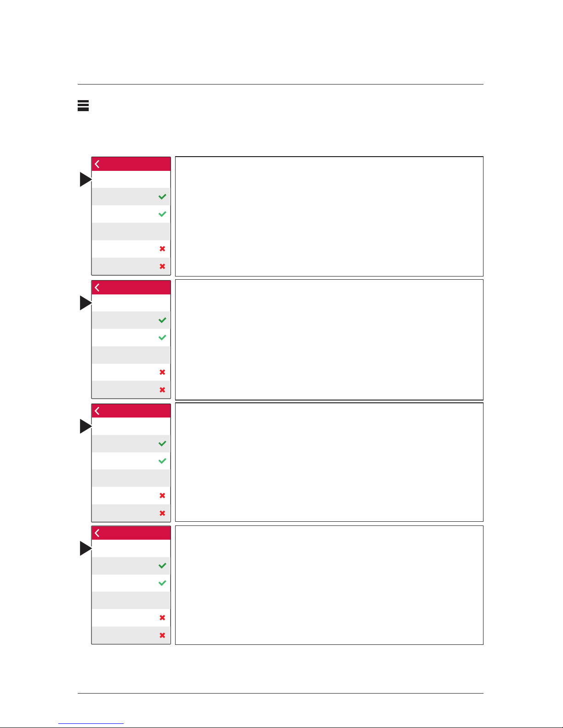This screenshot has height=728, width=563.
Task: Go back using first panel's white chevron
Action: [97, 164]
